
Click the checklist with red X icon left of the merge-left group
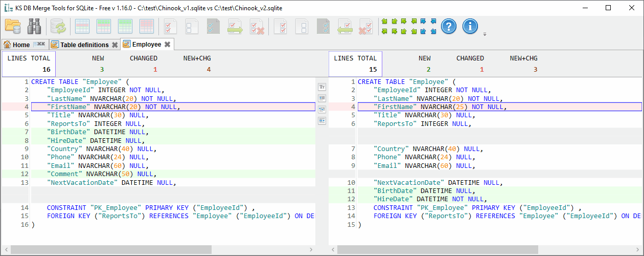[x=257, y=26]
